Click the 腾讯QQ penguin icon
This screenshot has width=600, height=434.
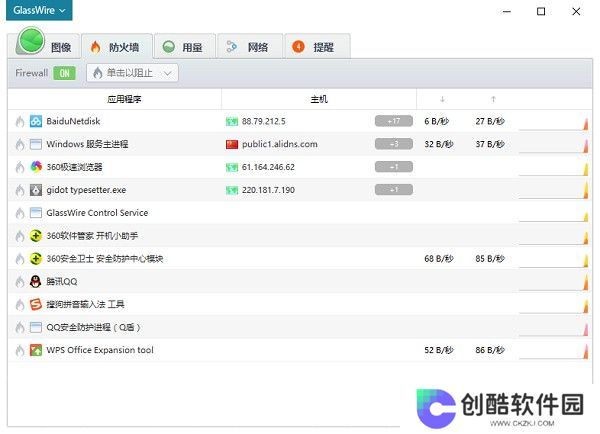36,281
